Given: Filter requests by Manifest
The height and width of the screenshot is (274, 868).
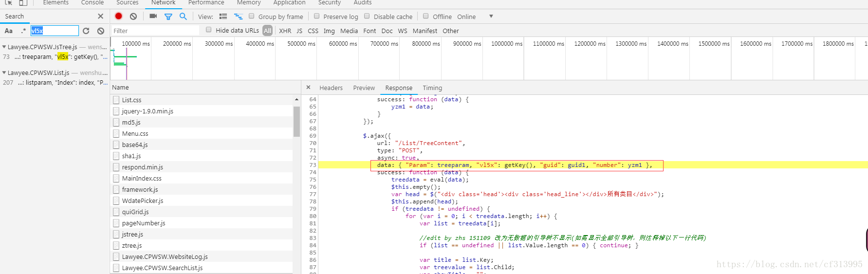Looking at the screenshot, I should (x=425, y=31).
